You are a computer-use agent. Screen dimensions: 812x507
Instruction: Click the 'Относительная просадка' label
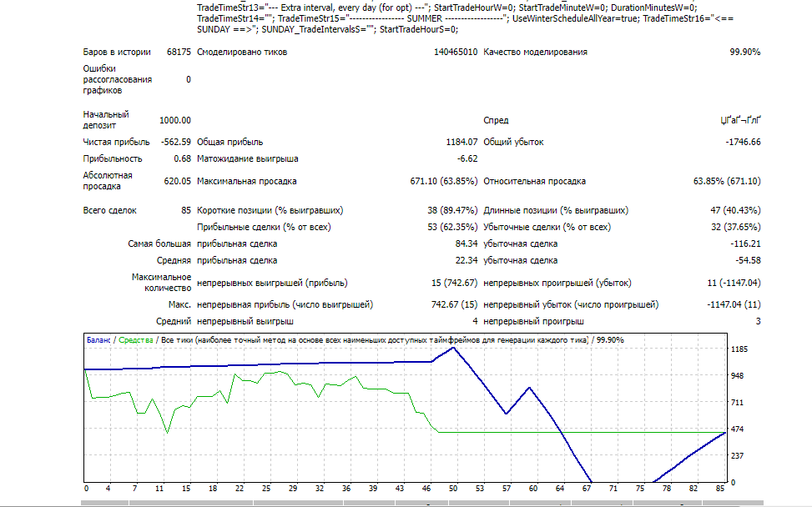[534, 182]
